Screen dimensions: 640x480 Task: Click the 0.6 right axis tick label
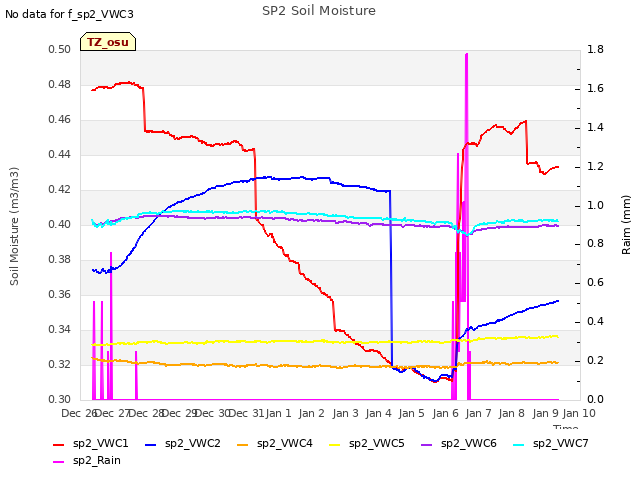596,283
